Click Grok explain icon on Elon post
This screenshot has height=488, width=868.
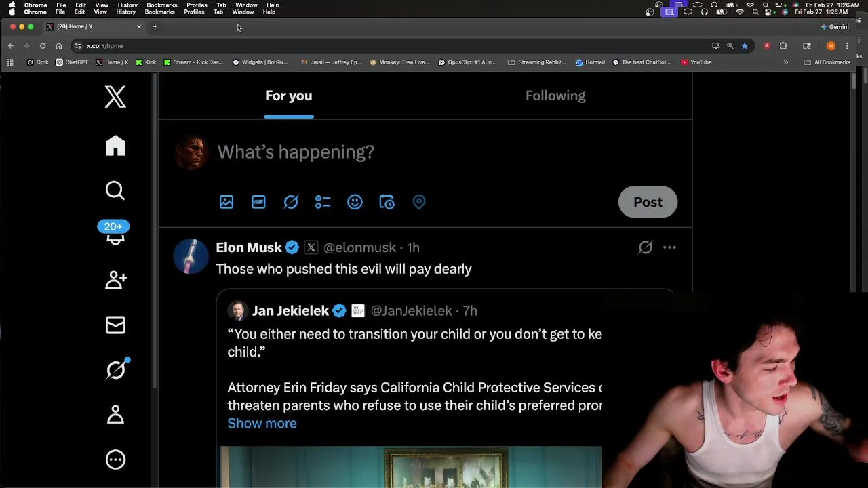click(x=646, y=247)
